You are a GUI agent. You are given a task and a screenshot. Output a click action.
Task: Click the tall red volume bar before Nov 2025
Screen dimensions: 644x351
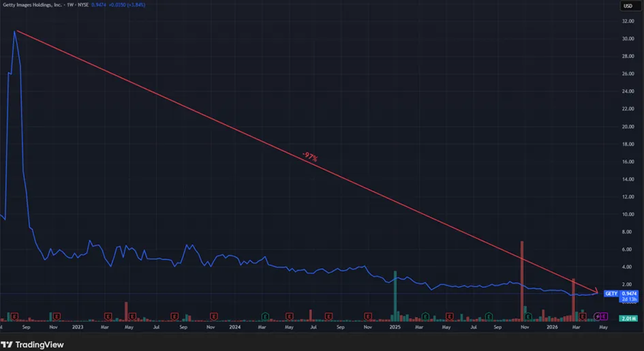pos(522,281)
